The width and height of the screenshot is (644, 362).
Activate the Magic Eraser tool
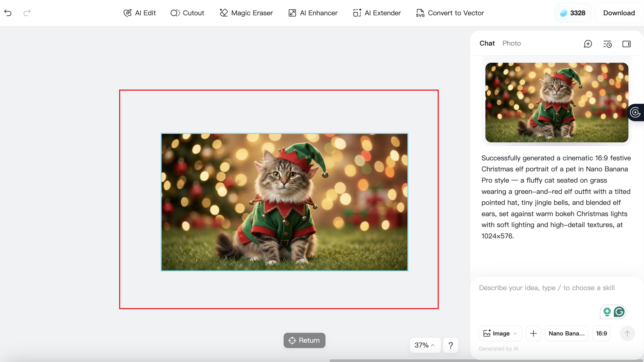(x=246, y=13)
